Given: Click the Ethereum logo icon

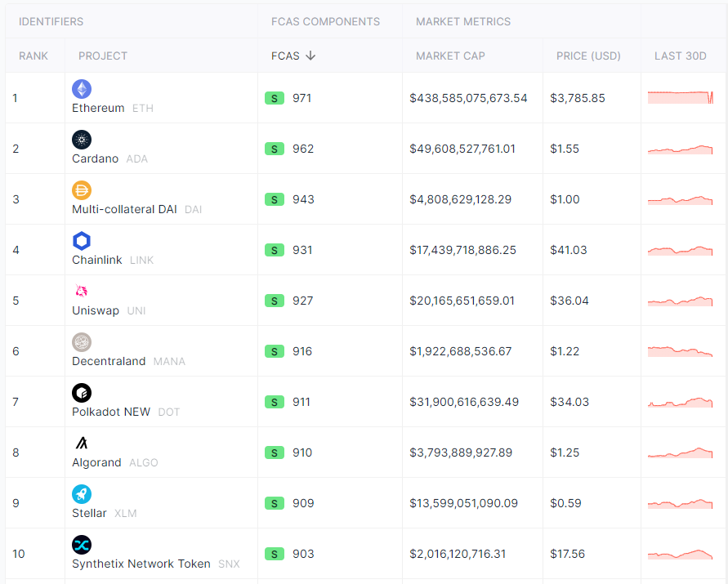Looking at the screenshot, I should [82, 89].
